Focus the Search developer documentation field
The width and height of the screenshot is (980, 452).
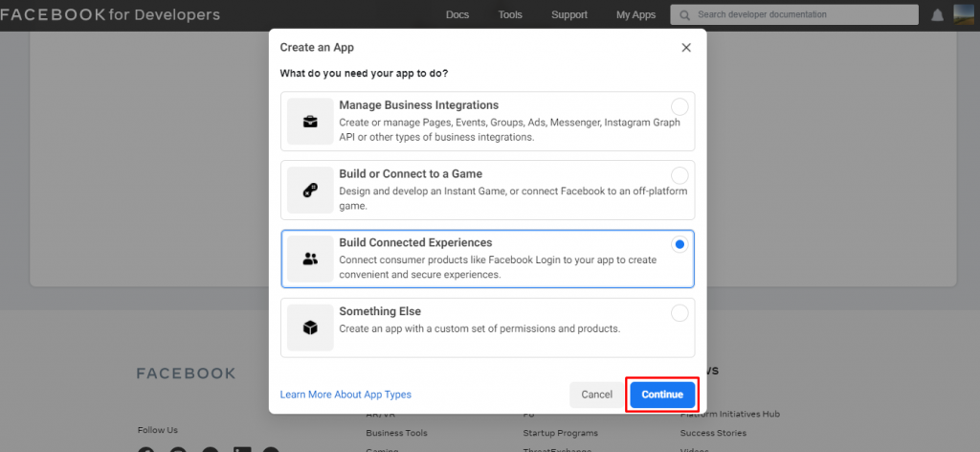pos(794,15)
